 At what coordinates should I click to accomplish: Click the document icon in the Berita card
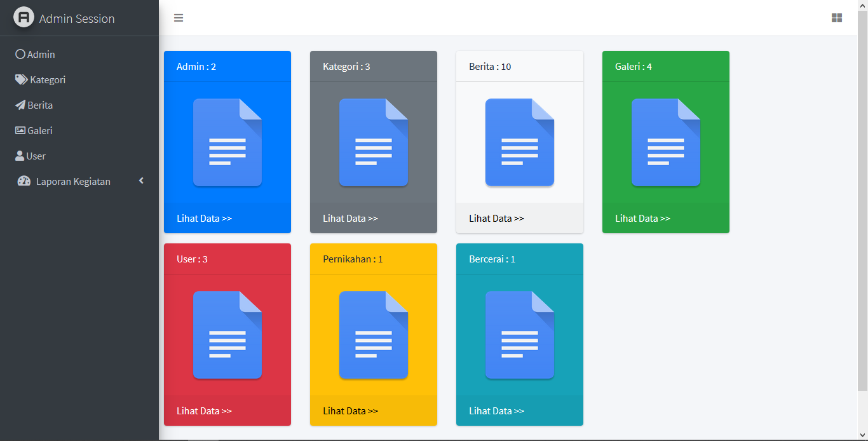click(x=520, y=142)
